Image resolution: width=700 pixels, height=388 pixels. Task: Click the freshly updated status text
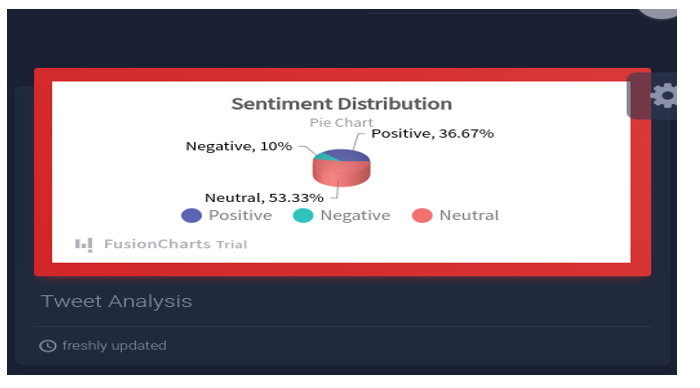pos(114,346)
